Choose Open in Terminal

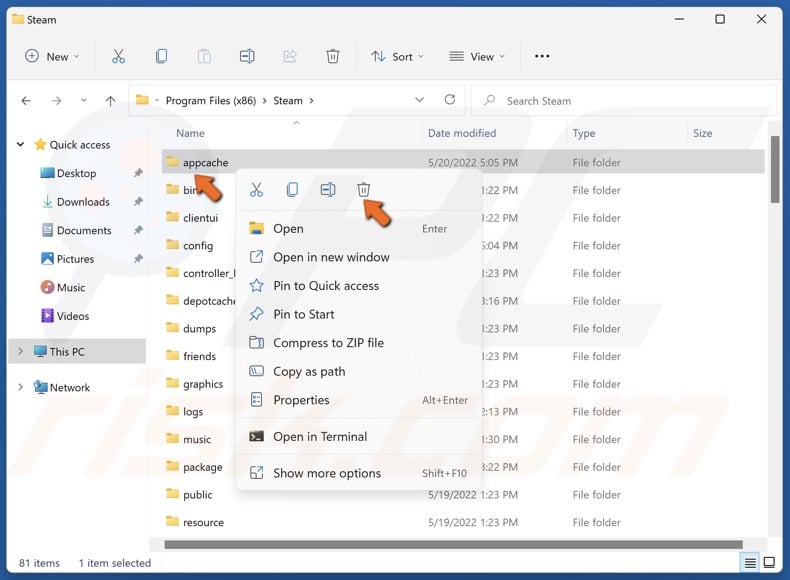click(x=359, y=436)
